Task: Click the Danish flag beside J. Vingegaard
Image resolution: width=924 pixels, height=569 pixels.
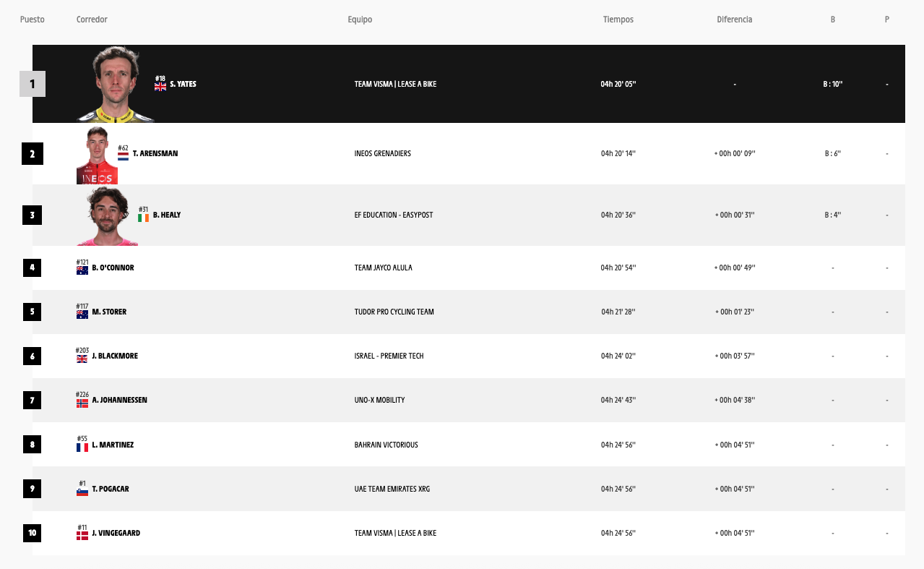Action: pyautogui.click(x=82, y=535)
